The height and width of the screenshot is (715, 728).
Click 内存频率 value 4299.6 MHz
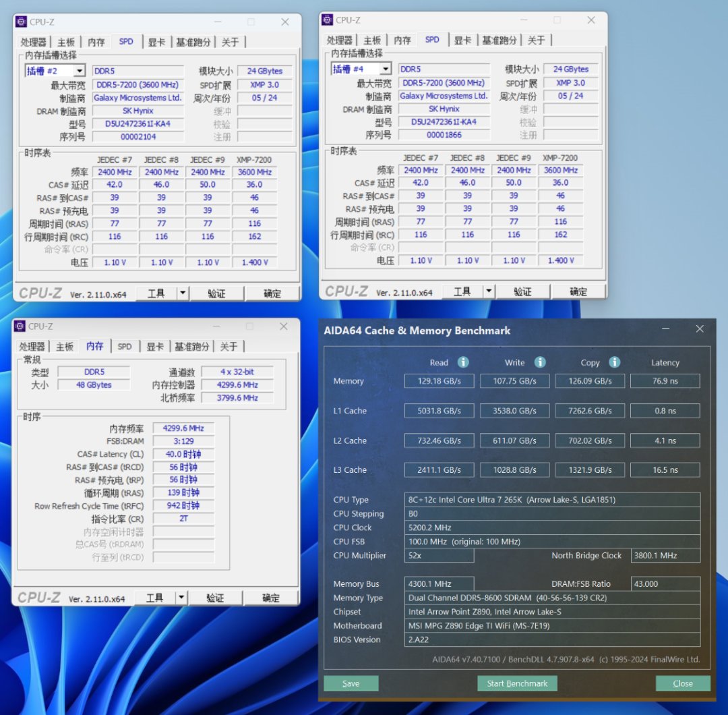pos(183,428)
